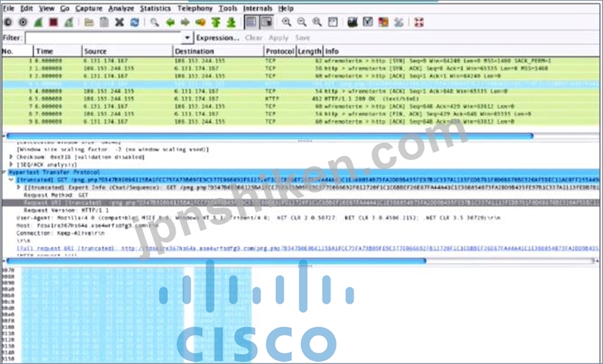
Task: Open the Full request URI link
Action: [x=308, y=248]
